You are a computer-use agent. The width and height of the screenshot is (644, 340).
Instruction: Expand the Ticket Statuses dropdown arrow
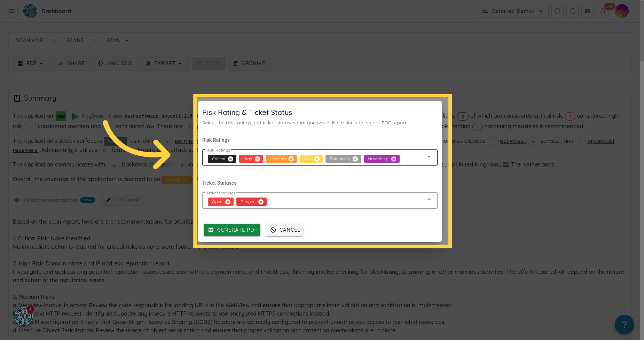pyautogui.click(x=429, y=200)
